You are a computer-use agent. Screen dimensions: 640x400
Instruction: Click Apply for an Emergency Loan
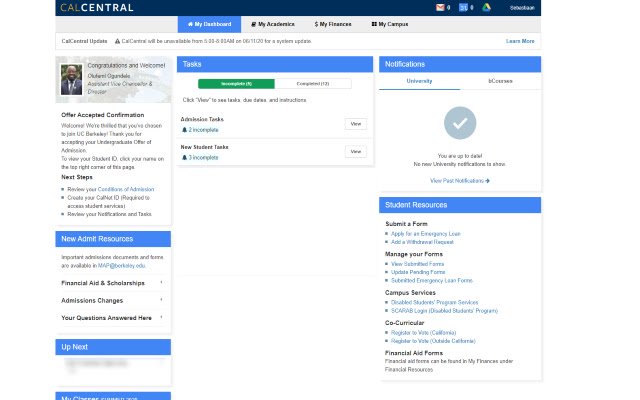tap(425, 234)
